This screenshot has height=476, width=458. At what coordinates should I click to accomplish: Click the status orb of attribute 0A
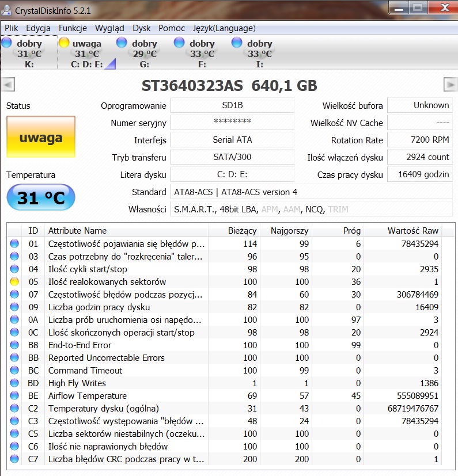coord(14,319)
